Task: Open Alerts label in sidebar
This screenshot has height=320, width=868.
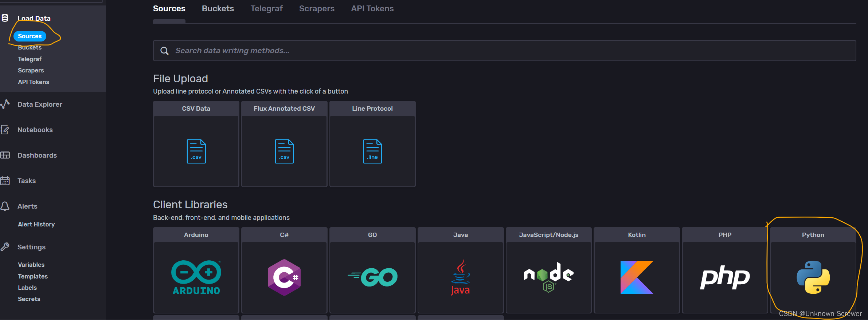Action: (27, 206)
